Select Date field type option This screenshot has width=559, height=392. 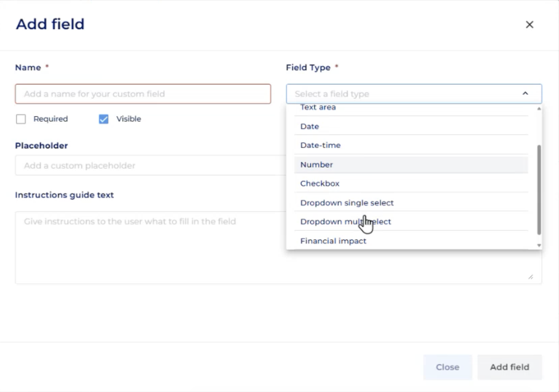click(x=310, y=127)
